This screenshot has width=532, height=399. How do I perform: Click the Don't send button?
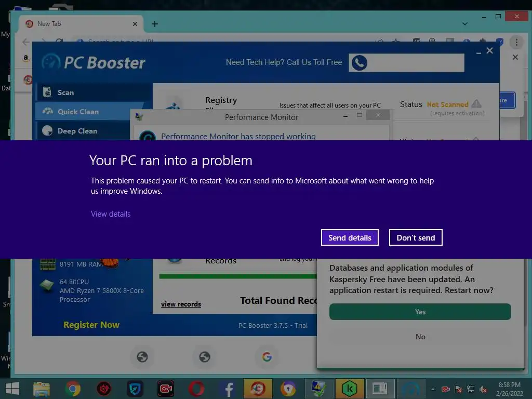[416, 237]
